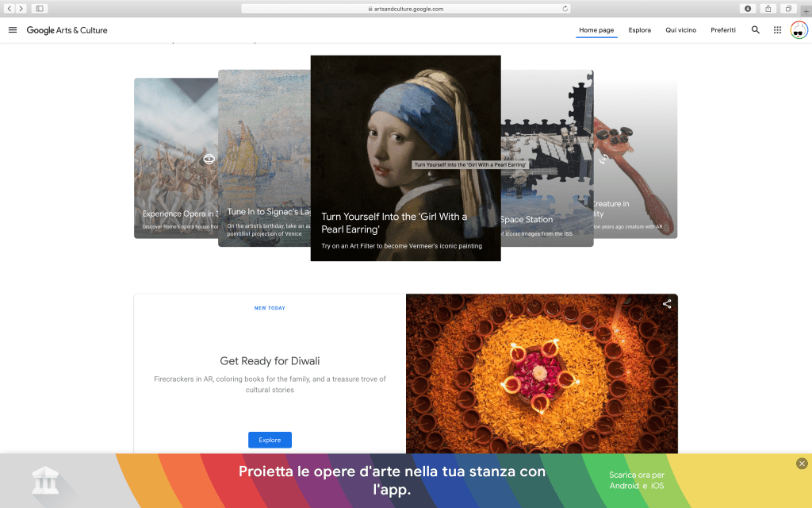The image size is (812, 508).
Task: Go back with Safari back arrow
Action: pos(10,9)
